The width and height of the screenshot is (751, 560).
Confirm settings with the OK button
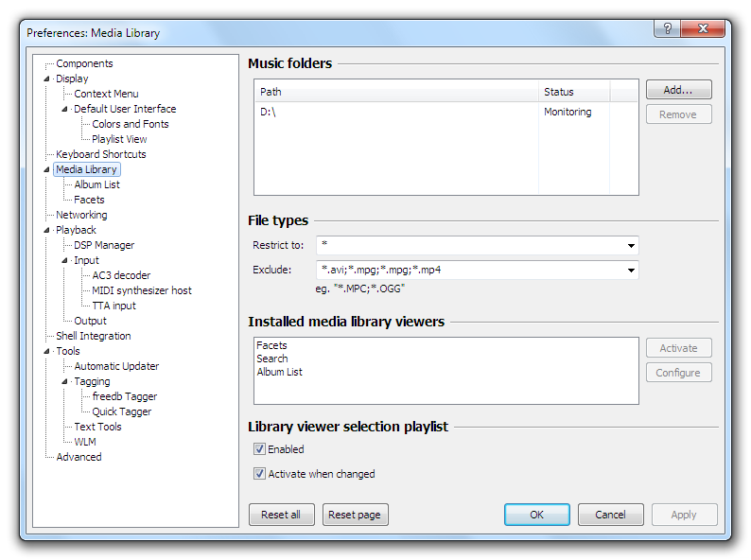click(536, 515)
